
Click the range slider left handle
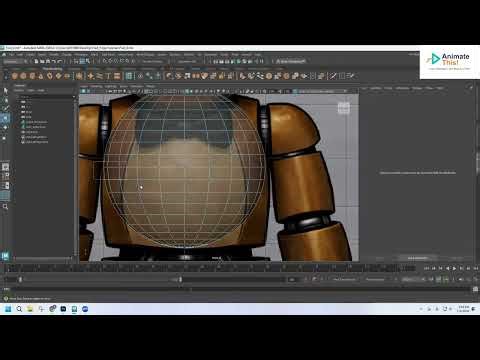pyautogui.click(x=21, y=279)
